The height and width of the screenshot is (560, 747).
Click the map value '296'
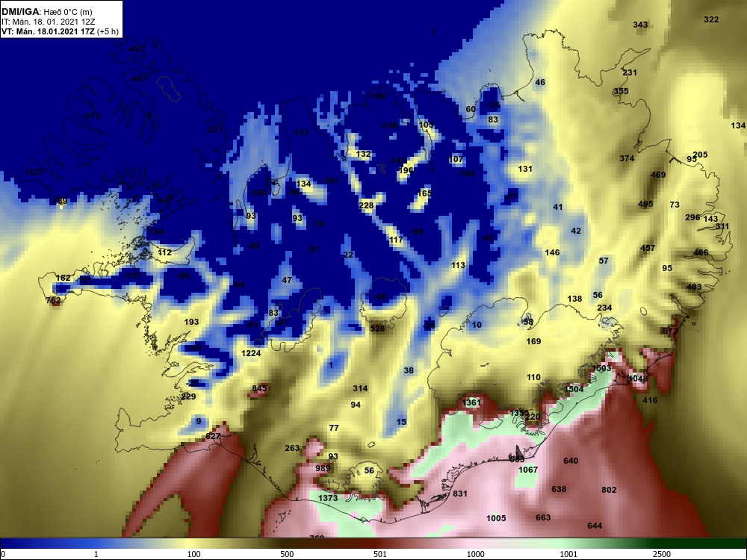(x=692, y=217)
